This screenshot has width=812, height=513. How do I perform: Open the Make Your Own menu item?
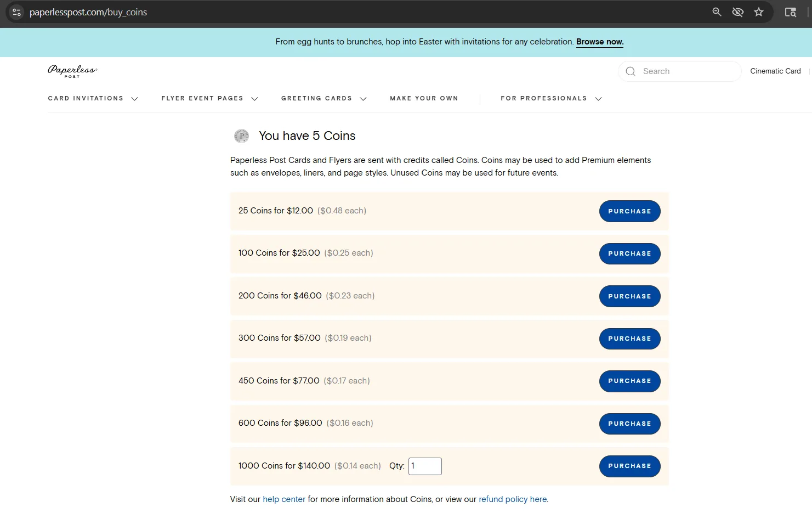coord(424,98)
